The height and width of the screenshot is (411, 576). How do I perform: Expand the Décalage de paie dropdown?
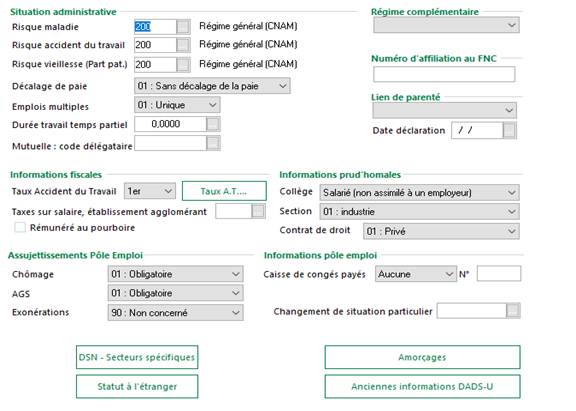tap(212, 86)
